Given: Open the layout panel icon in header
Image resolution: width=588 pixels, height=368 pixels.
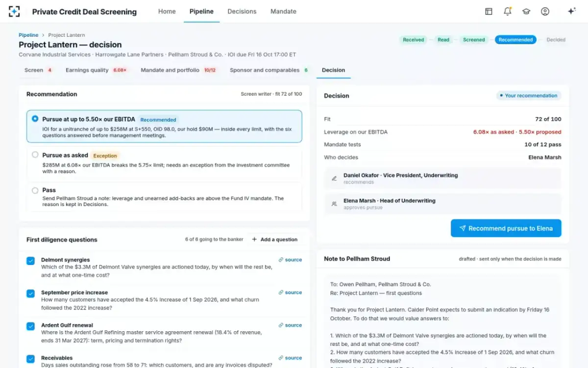Looking at the screenshot, I should pos(489,11).
